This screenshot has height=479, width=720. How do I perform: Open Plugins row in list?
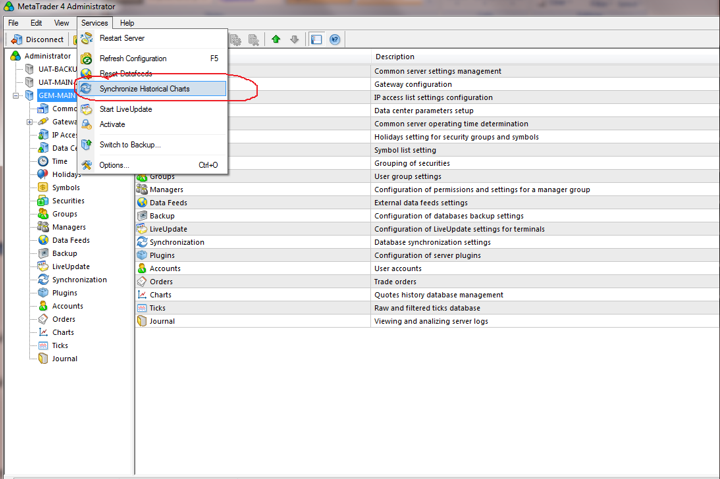(x=427, y=255)
